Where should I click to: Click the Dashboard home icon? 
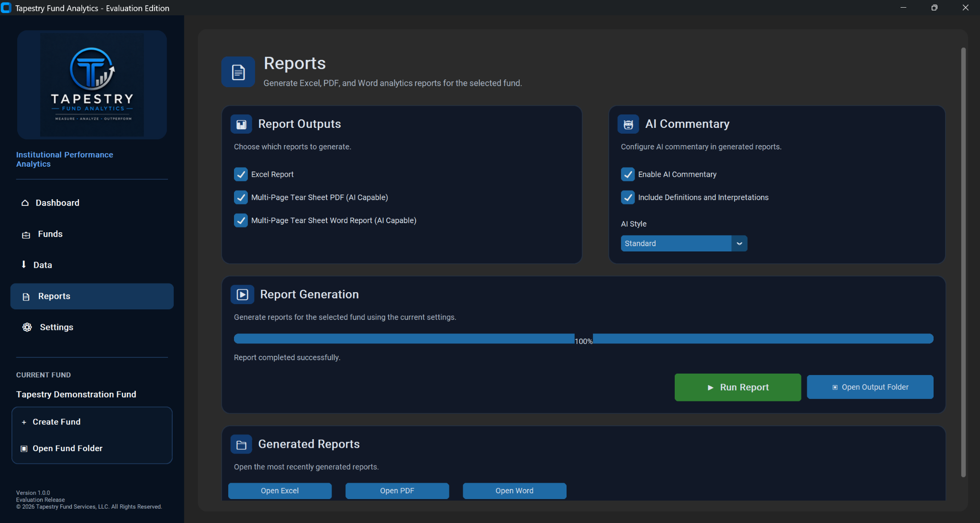[x=25, y=203]
